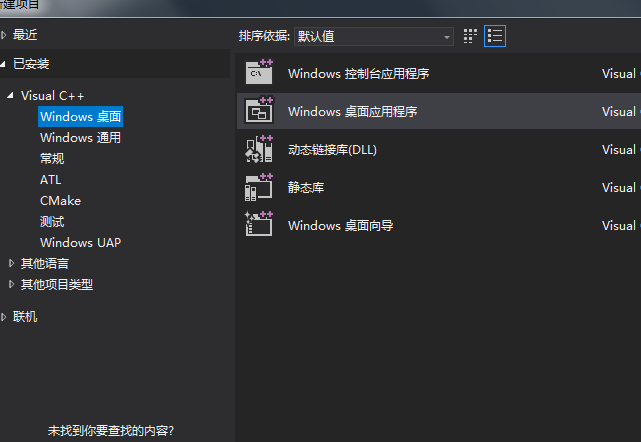641x442 pixels.
Task: Select the CMake category
Action: 61,201
